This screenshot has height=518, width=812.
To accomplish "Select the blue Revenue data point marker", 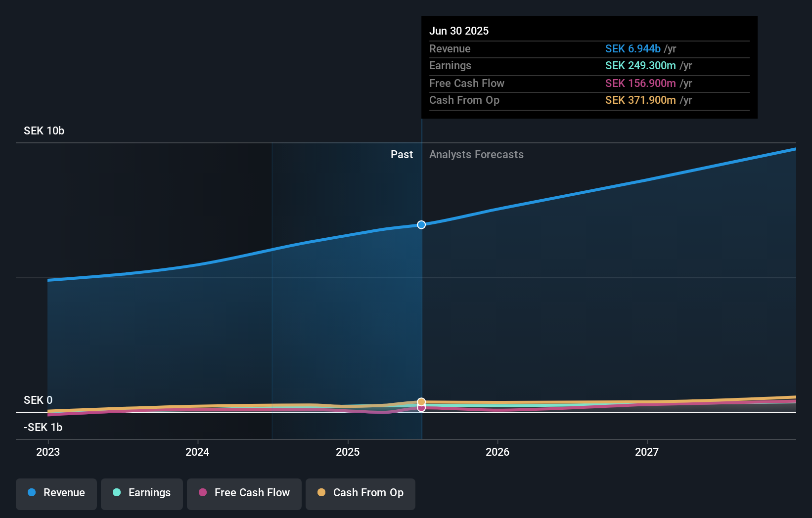I will pyautogui.click(x=421, y=225).
